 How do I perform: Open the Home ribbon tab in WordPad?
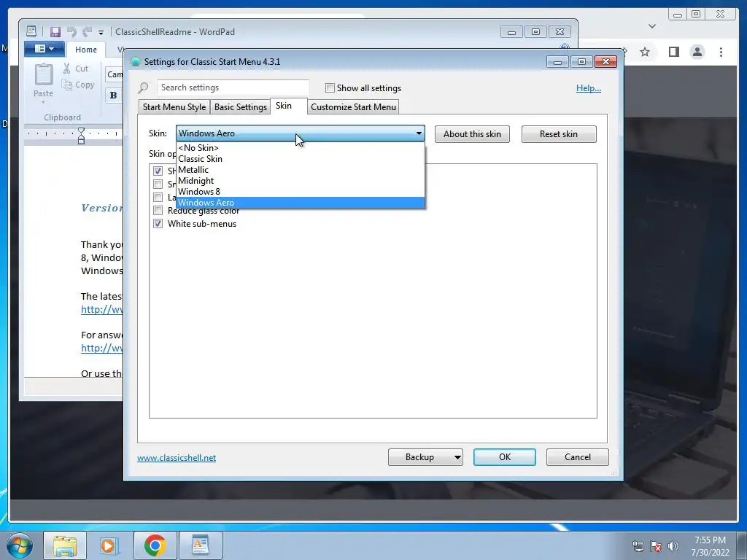(86, 50)
